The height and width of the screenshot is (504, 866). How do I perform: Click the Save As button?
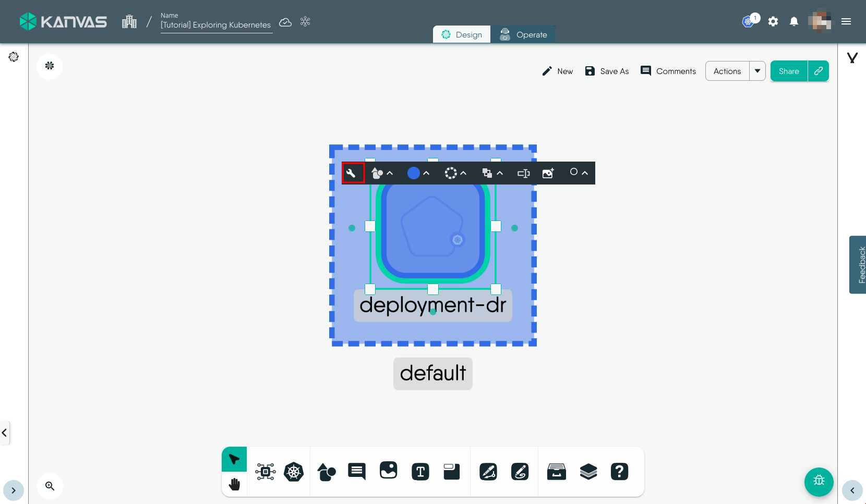pyautogui.click(x=607, y=71)
